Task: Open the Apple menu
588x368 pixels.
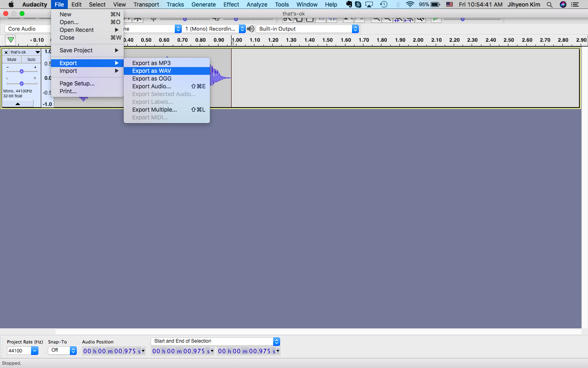Action: (x=11, y=4)
